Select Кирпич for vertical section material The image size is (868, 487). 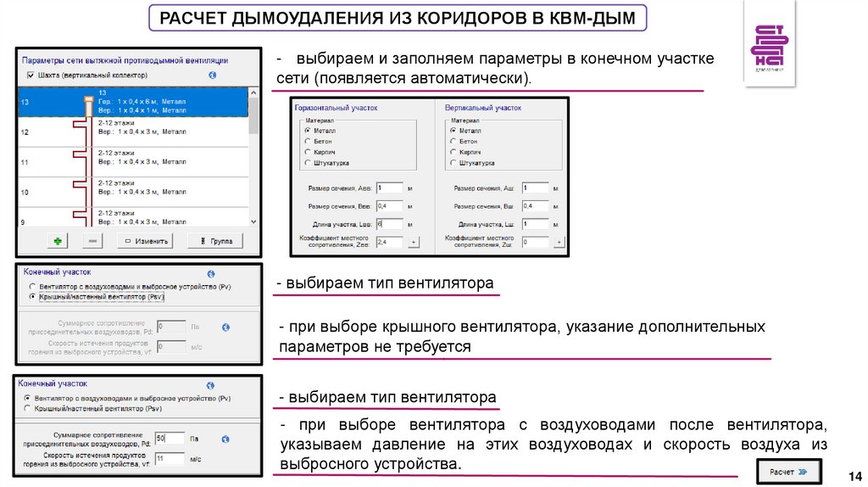tap(453, 152)
